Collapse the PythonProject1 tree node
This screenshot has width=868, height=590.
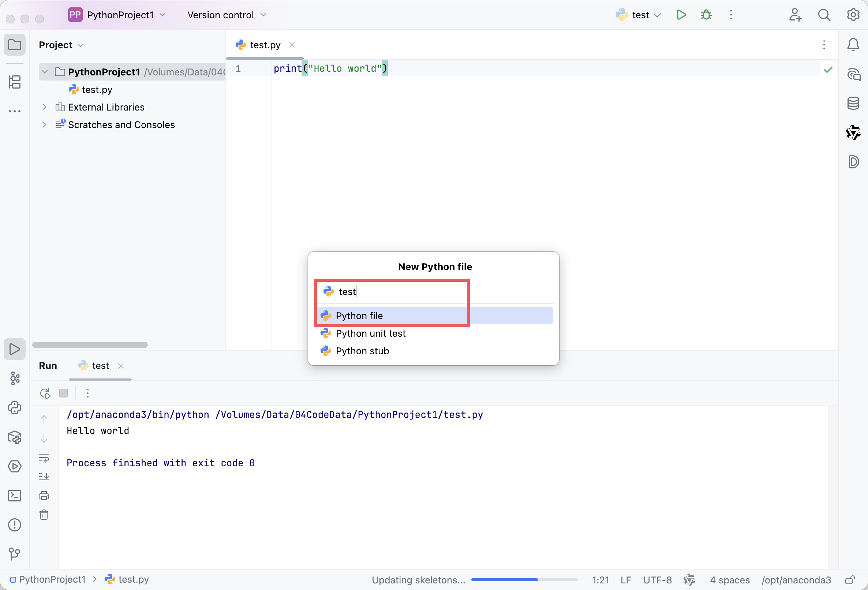45,72
